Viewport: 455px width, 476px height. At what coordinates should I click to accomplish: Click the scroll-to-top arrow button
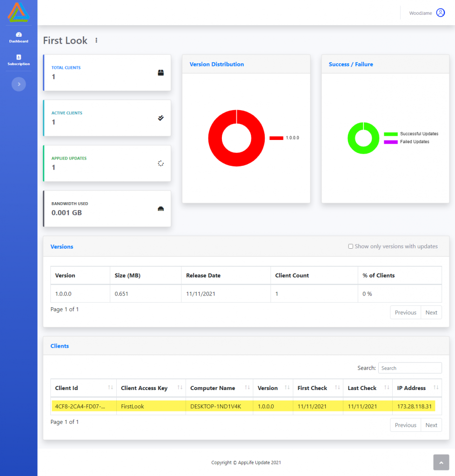point(441,463)
